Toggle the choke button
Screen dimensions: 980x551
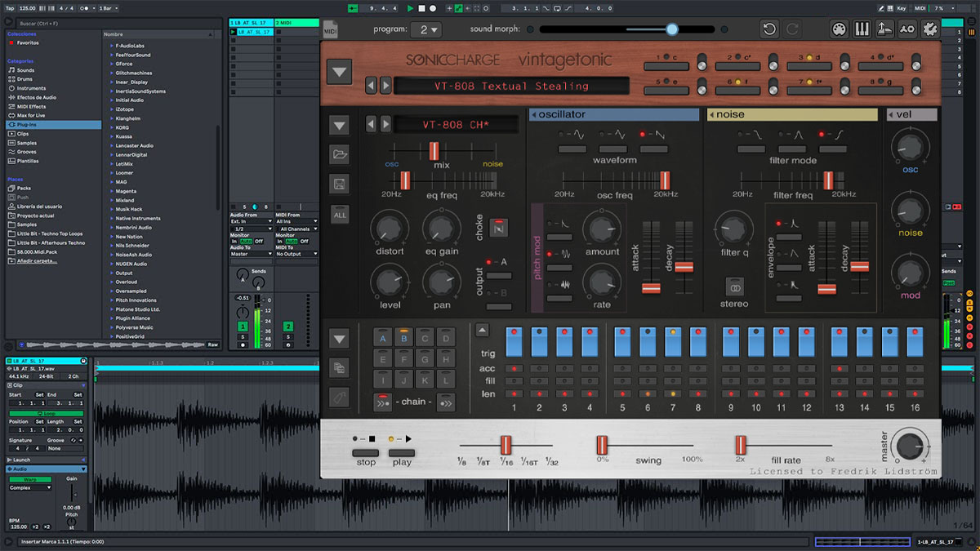point(499,227)
